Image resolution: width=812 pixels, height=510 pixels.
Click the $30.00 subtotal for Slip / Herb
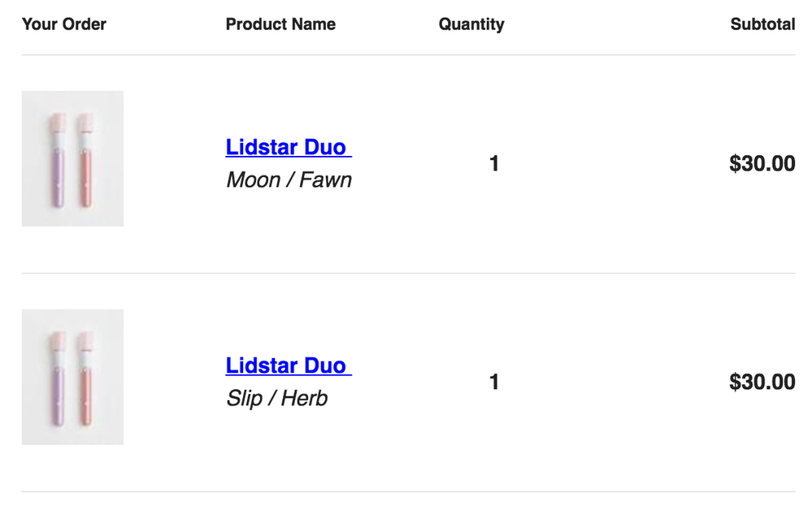[x=762, y=382]
